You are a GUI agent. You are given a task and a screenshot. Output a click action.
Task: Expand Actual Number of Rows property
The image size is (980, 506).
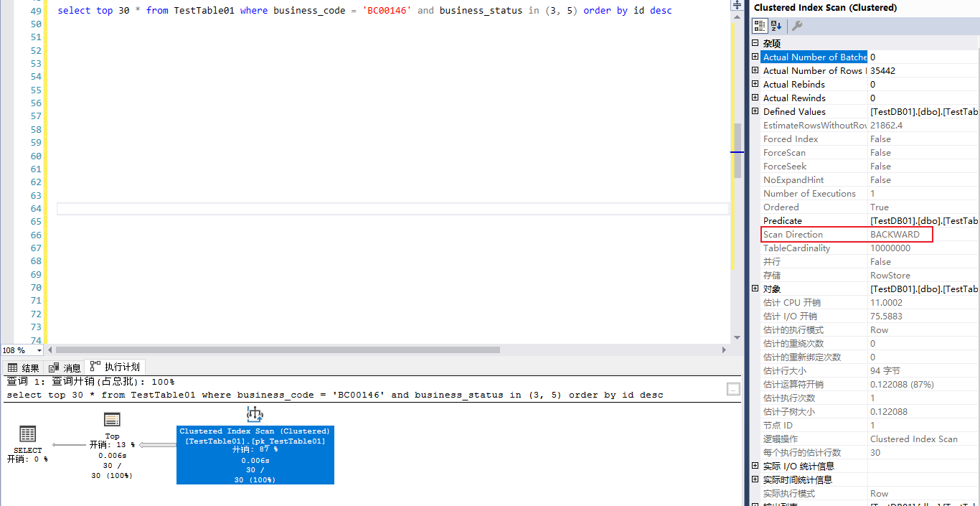(755, 70)
